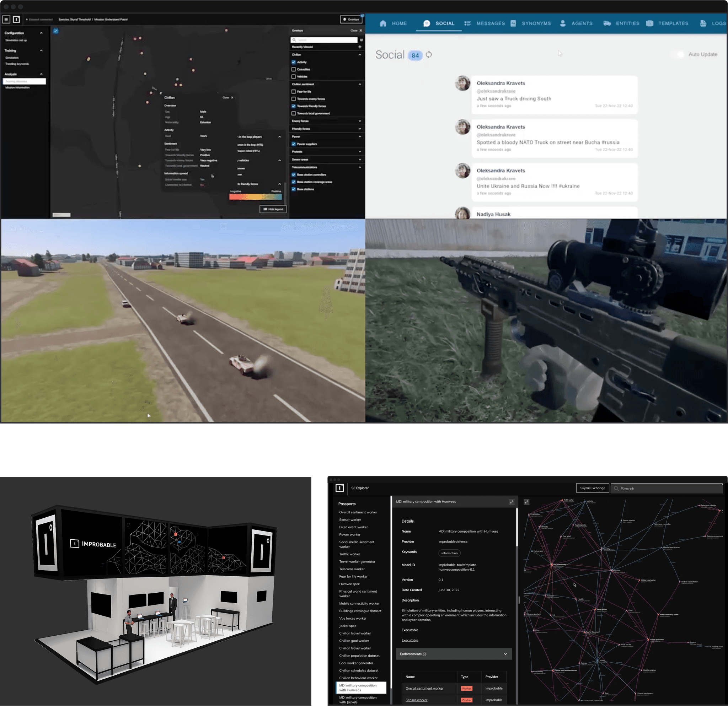
Task: Click the plus icon beside Recently Viewed
Action: [x=359, y=47]
